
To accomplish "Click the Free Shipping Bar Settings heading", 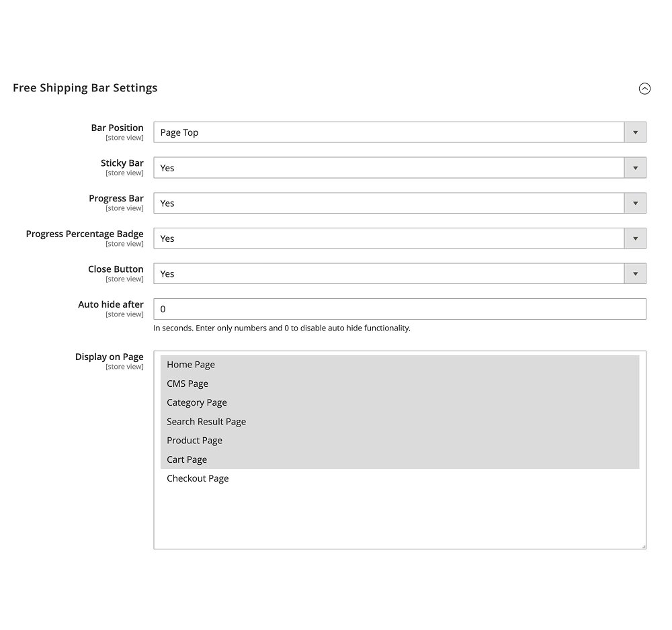I will [x=85, y=88].
